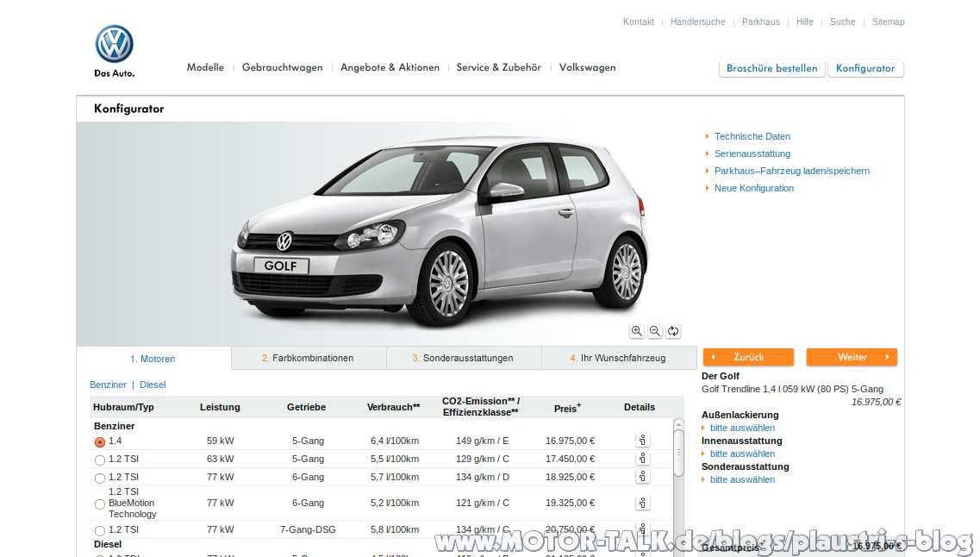Click the 149 g/km / E emission cell

pyautogui.click(x=482, y=441)
